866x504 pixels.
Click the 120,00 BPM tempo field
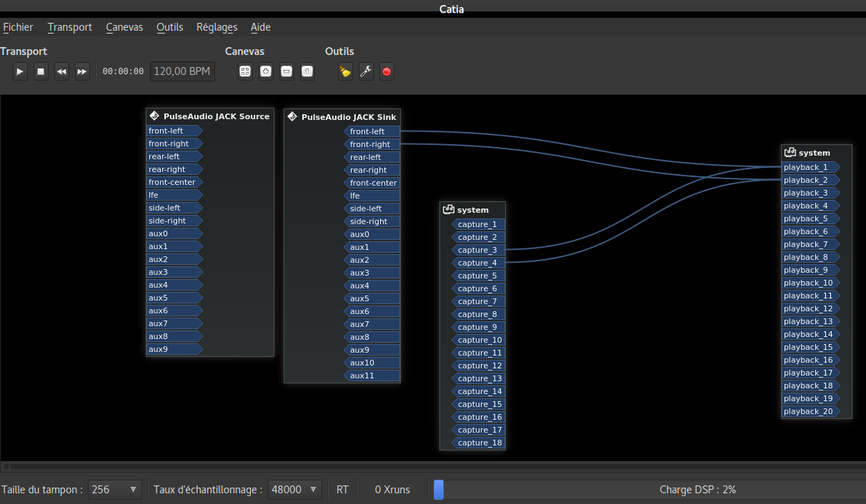pyautogui.click(x=182, y=71)
